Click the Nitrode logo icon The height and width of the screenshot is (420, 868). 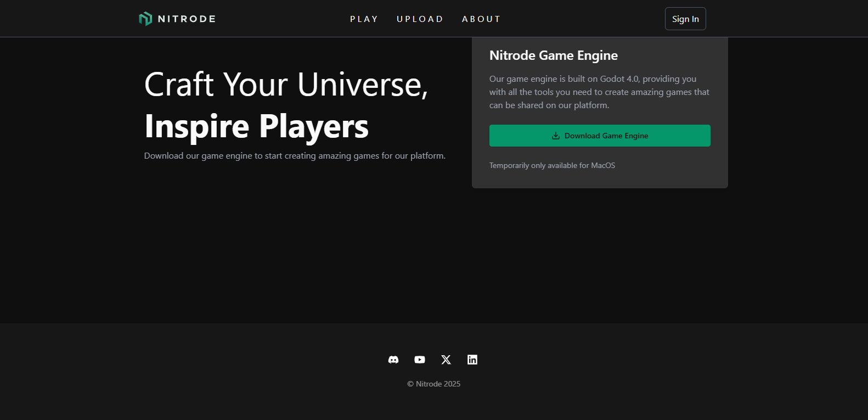145,19
